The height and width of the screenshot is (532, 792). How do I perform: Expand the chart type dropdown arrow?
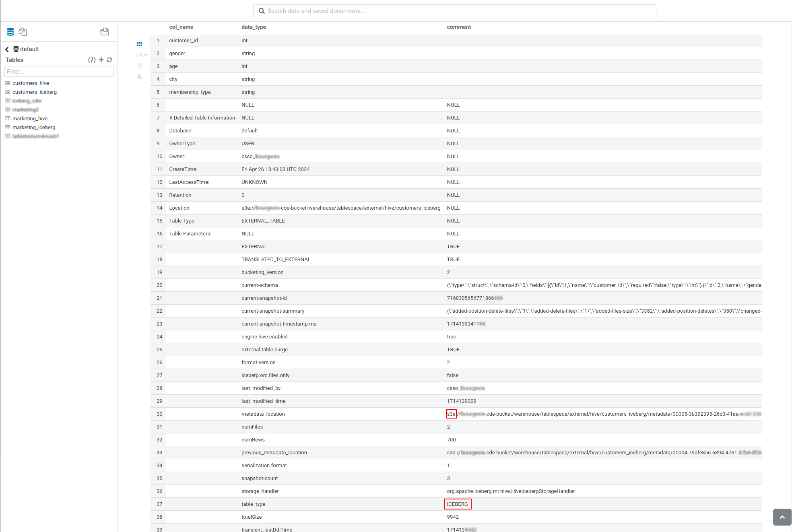point(146,55)
